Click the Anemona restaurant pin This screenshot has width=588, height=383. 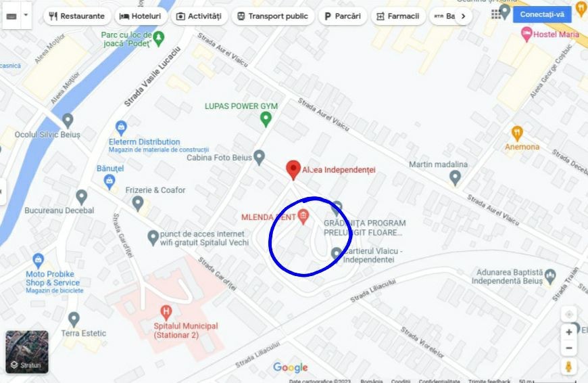(517, 133)
